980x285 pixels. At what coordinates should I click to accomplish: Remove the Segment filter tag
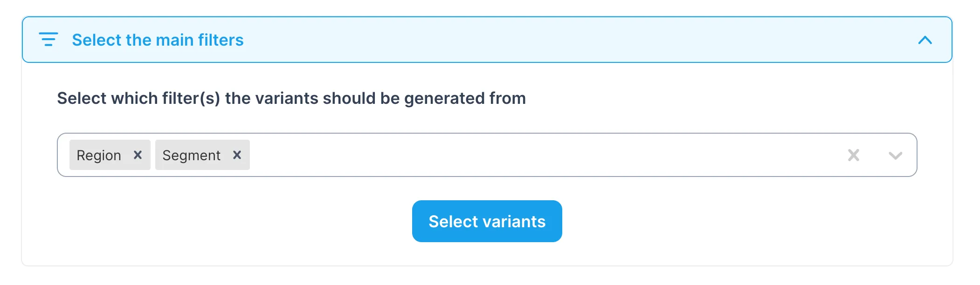click(237, 155)
